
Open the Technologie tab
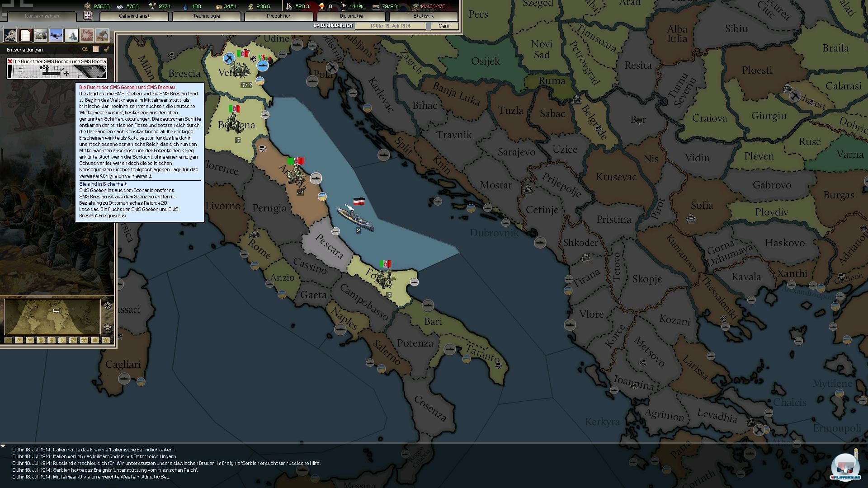[206, 16]
